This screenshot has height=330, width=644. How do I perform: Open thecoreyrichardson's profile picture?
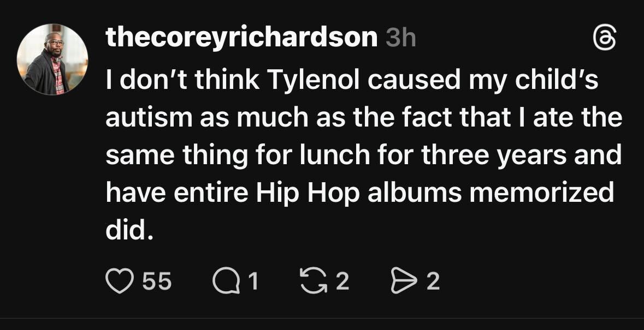coord(52,59)
